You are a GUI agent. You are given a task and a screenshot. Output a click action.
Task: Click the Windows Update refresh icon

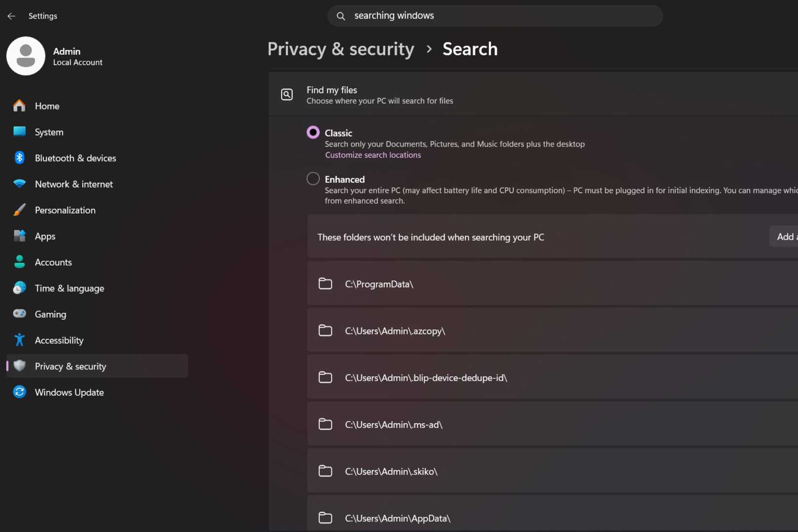pyautogui.click(x=19, y=392)
